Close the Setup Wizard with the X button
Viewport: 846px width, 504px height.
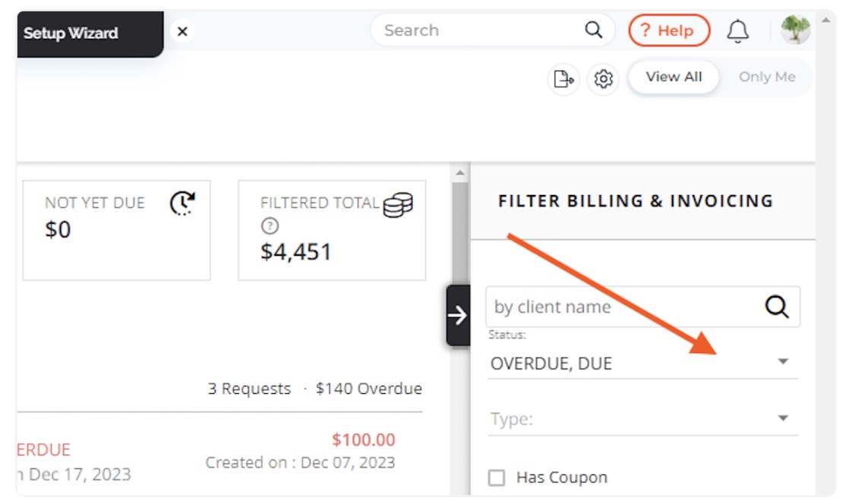[182, 31]
